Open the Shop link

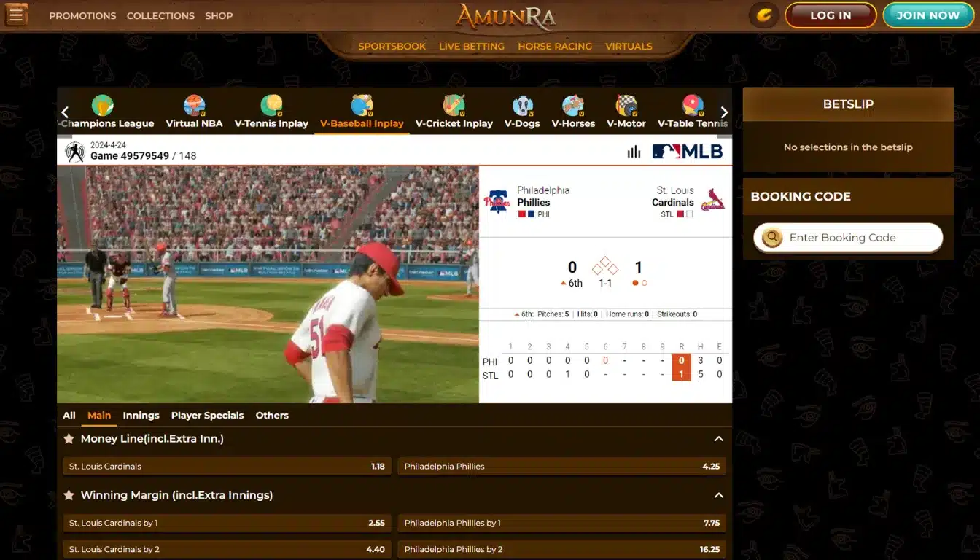pos(219,15)
